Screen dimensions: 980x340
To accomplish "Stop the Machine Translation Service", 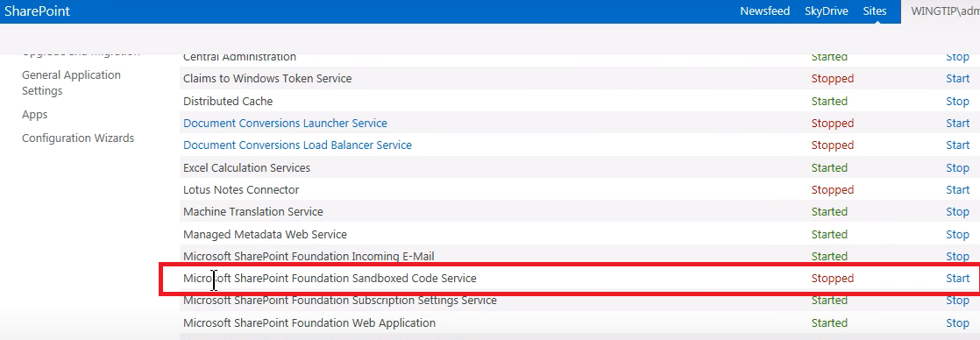I will pyautogui.click(x=957, y=212).
